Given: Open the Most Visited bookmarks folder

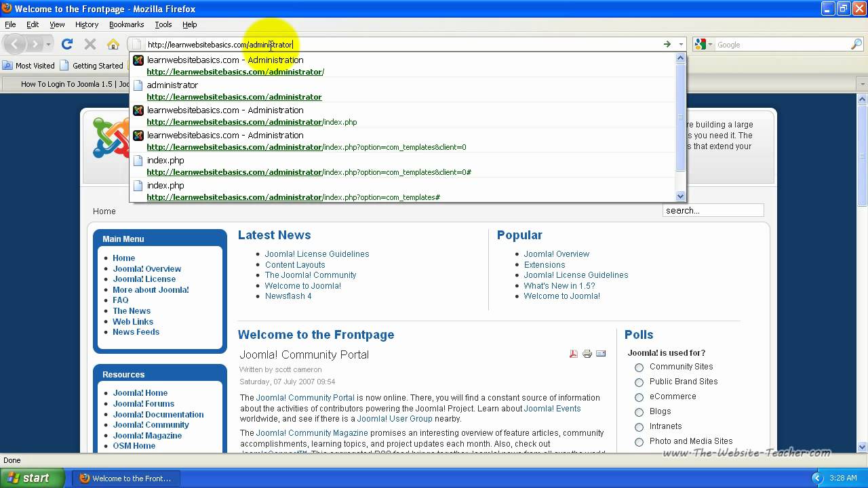Looking at the screenshot, I should pyautogui.click(x=28, y=66).
